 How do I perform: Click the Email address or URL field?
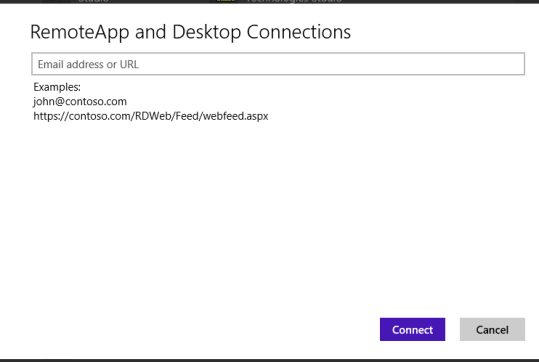(278, 64)
